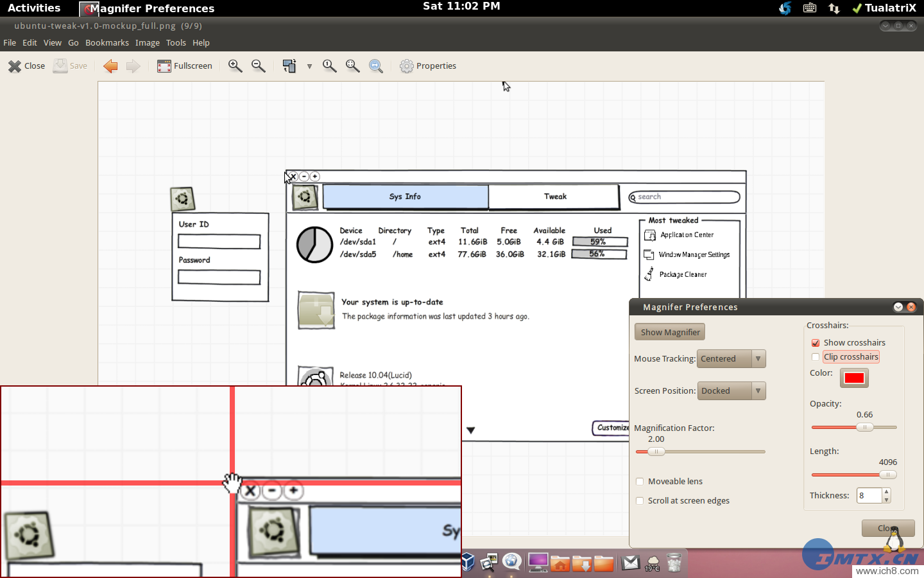Open the Go menu
Viewport: 924px width, 578px height.
pos(73,43)
